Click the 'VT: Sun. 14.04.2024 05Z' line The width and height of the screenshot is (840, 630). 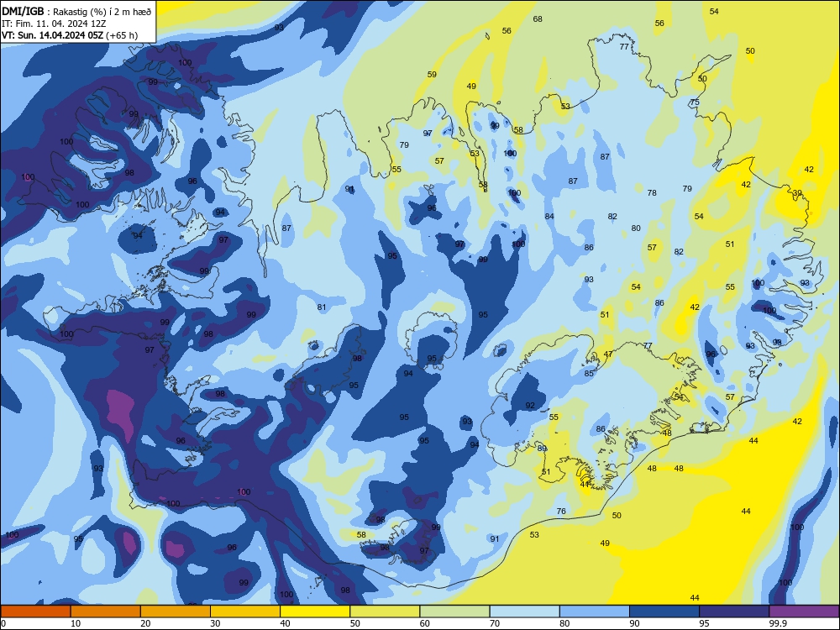70,35
